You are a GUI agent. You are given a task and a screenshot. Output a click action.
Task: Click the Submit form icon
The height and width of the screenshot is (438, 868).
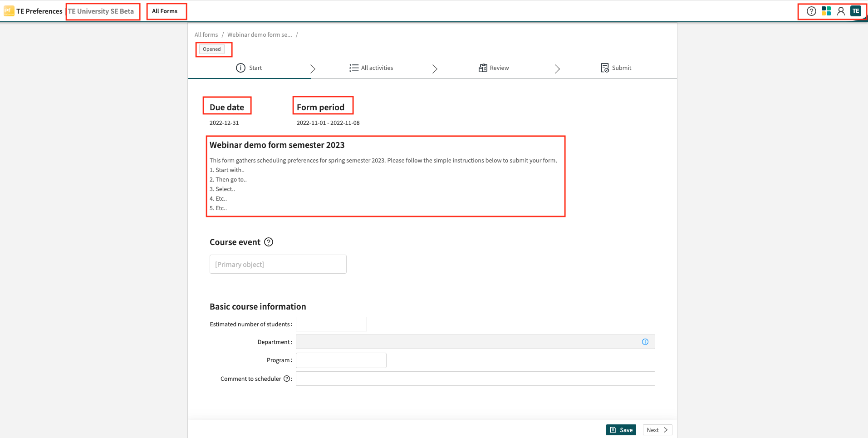(605, 68)
